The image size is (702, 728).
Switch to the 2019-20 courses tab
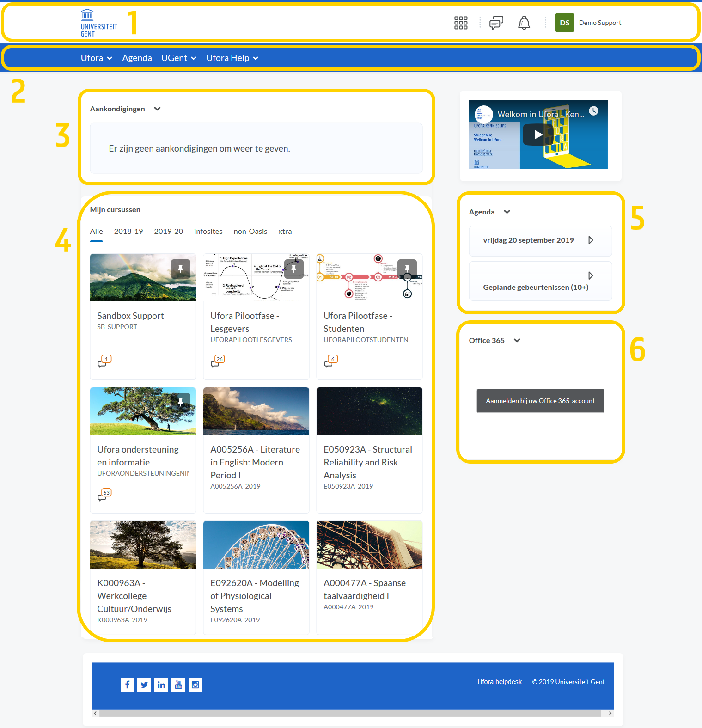click(x=168, y=232)
